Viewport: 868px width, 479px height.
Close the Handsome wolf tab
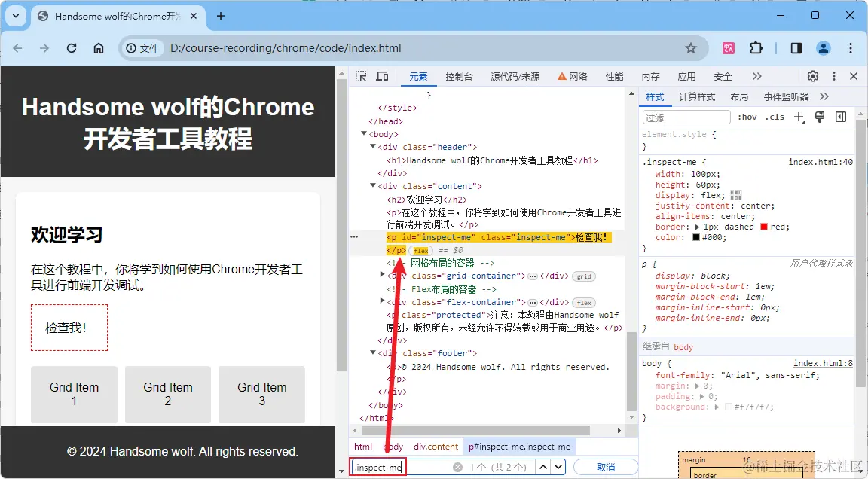[194, 16]
